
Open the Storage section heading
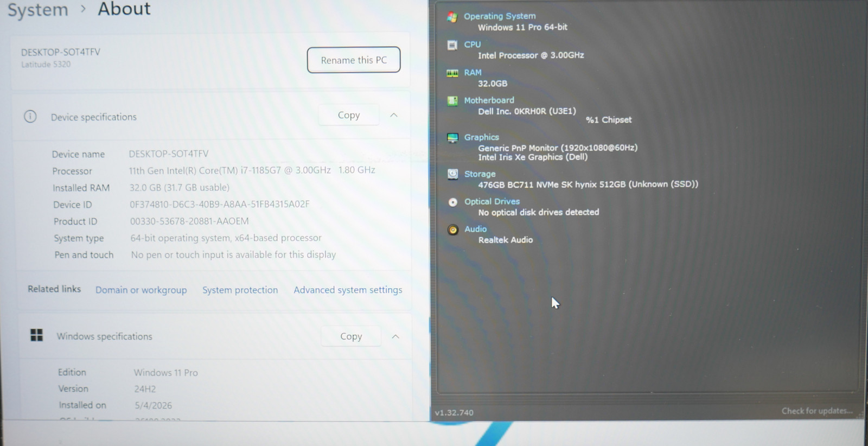click(480, 174)
